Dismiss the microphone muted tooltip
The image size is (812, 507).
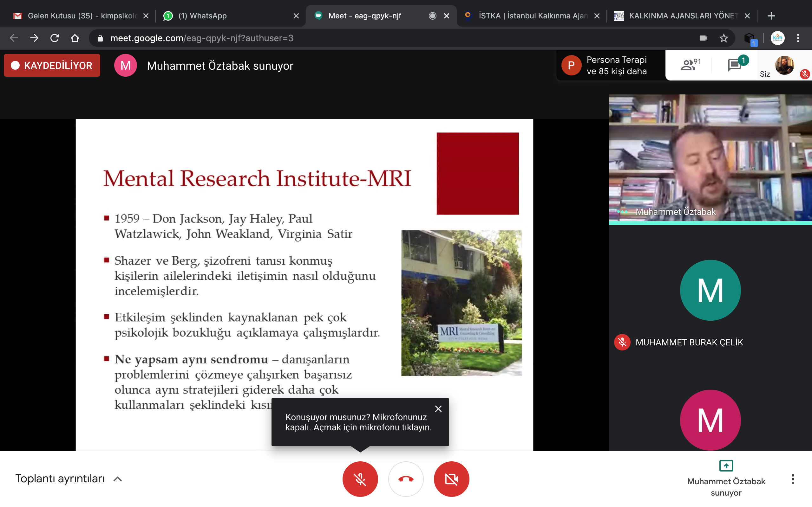[x=438, y=409]
